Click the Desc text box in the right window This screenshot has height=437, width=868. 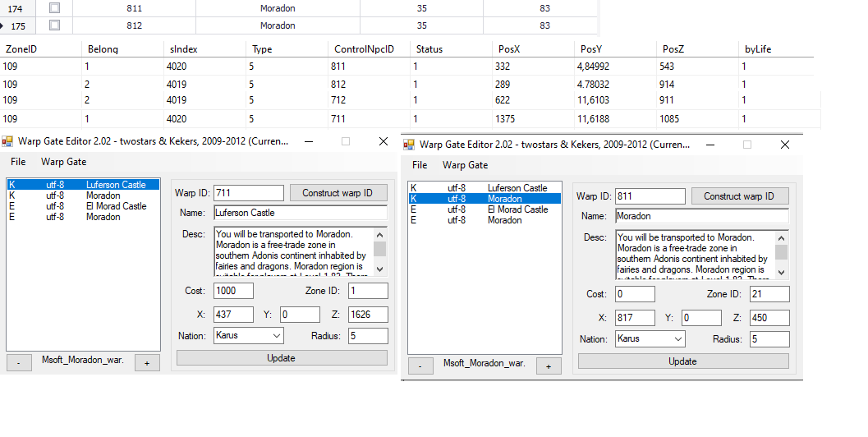[x=696, y=255]
